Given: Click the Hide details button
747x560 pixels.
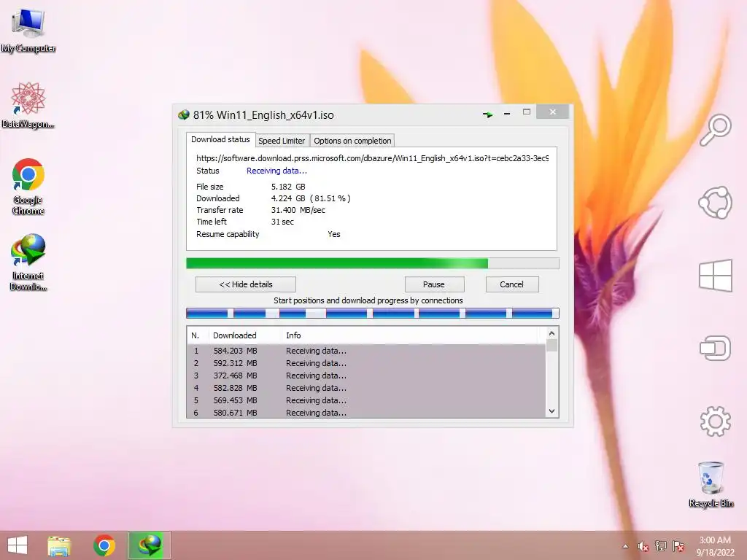Looking at the screenshot, I should click(246, 284).
